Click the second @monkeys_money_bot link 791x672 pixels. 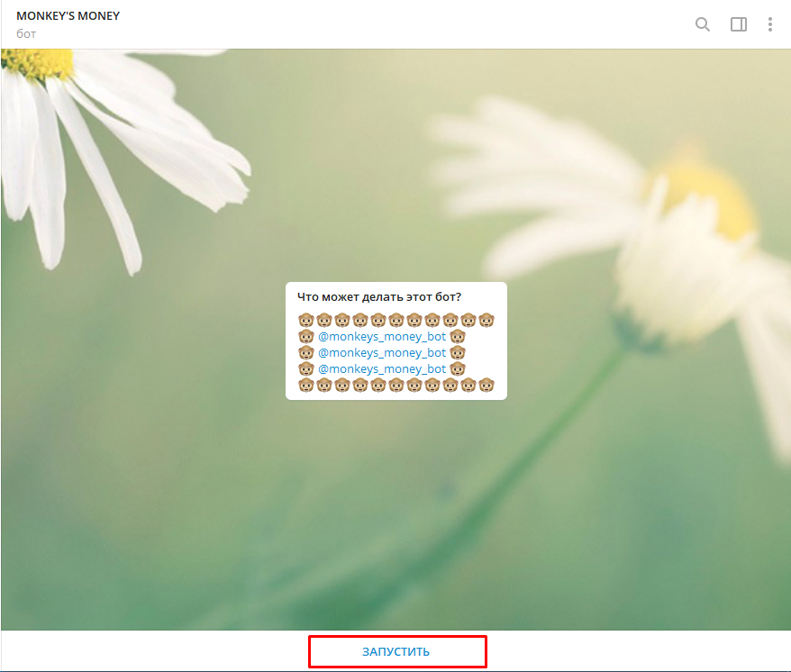pos(382,352)
